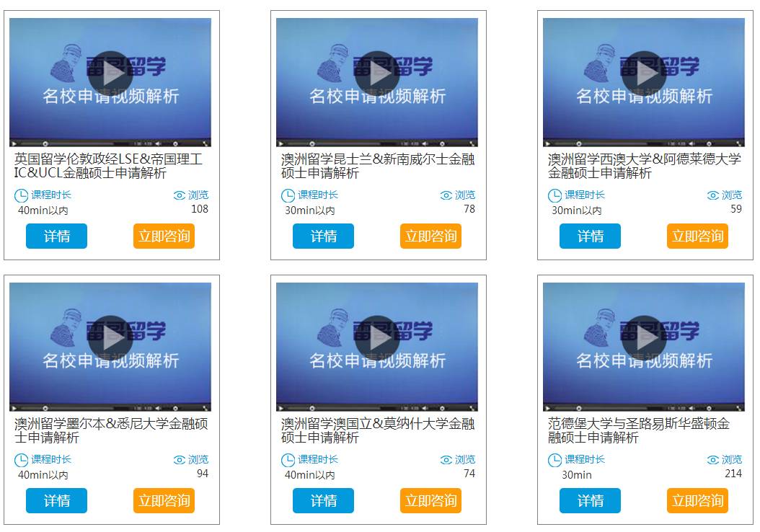The width and height of the screenshot is (760, 532).
Task: Open title 澳洲留学昆士兰&新南威尔士金融硕士申请解析
Action: tap(378, 166)
